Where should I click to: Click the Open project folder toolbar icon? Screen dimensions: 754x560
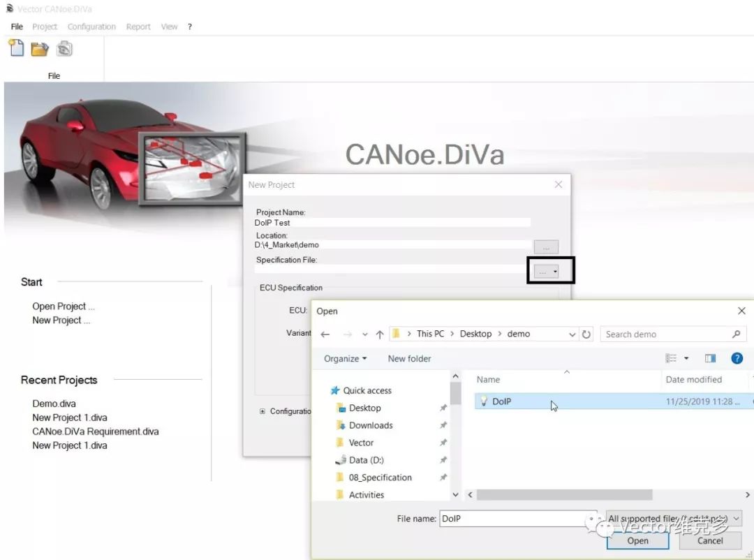point(40,49)
